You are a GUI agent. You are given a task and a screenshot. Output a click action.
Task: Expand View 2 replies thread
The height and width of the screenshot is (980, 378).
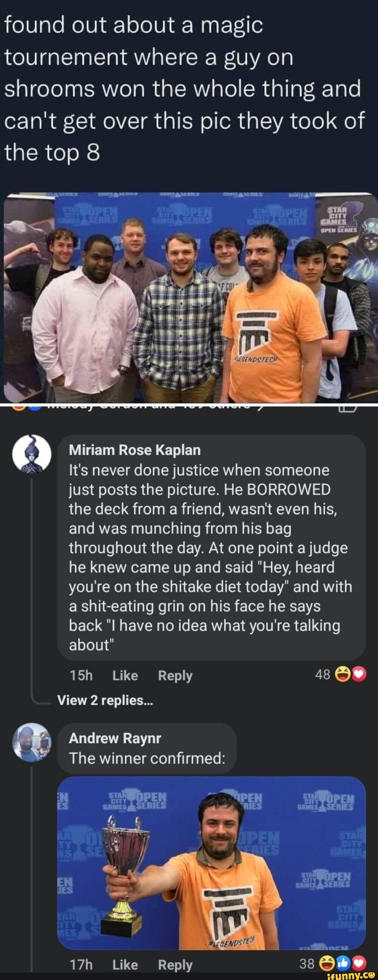click(105, 700)
